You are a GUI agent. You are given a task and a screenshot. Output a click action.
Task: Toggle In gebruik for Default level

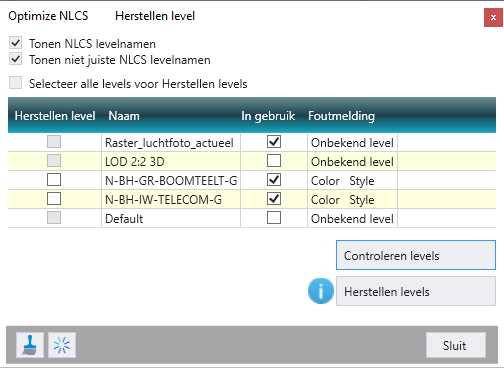point(274,218)
